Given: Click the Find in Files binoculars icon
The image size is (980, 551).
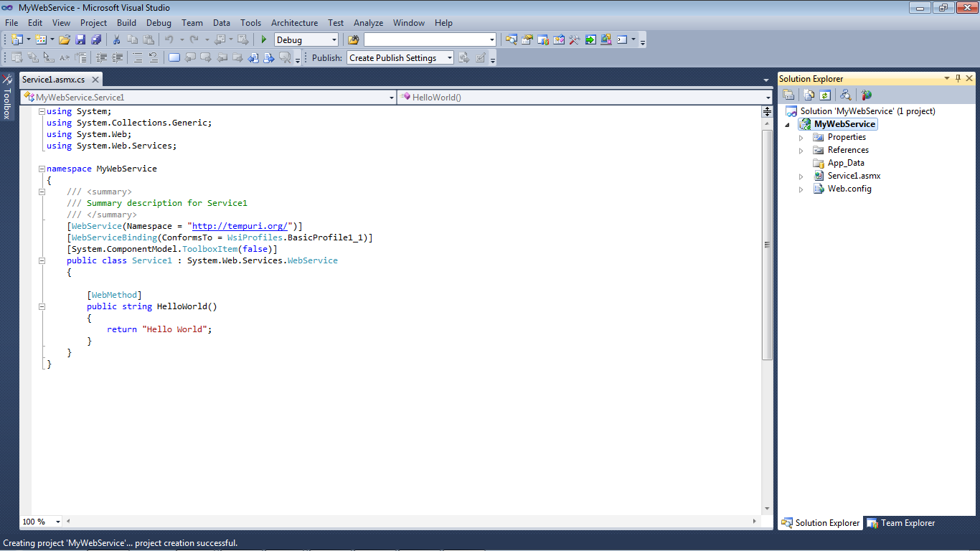Looking at the screenshot, I should pos(353,39).
